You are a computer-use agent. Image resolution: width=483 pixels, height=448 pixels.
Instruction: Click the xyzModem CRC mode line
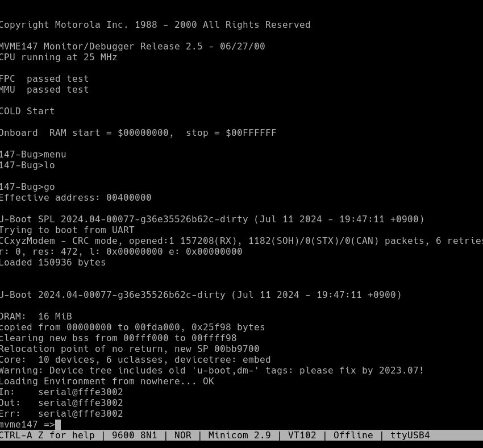pos(241,241)
